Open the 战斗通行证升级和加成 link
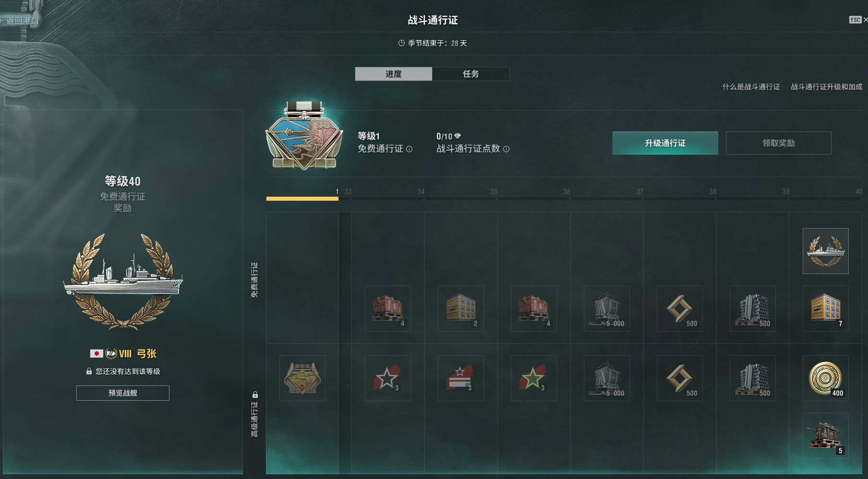Viewport: 868px width, 479px height. click(x=826, y=87)
